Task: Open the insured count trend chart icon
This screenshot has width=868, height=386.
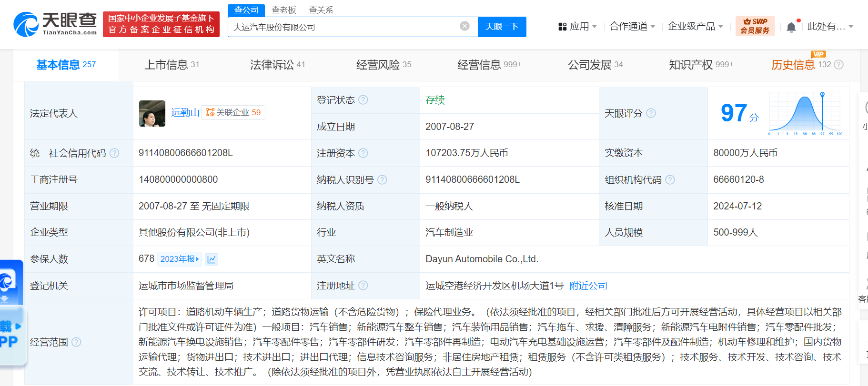Action: (212, 259)
